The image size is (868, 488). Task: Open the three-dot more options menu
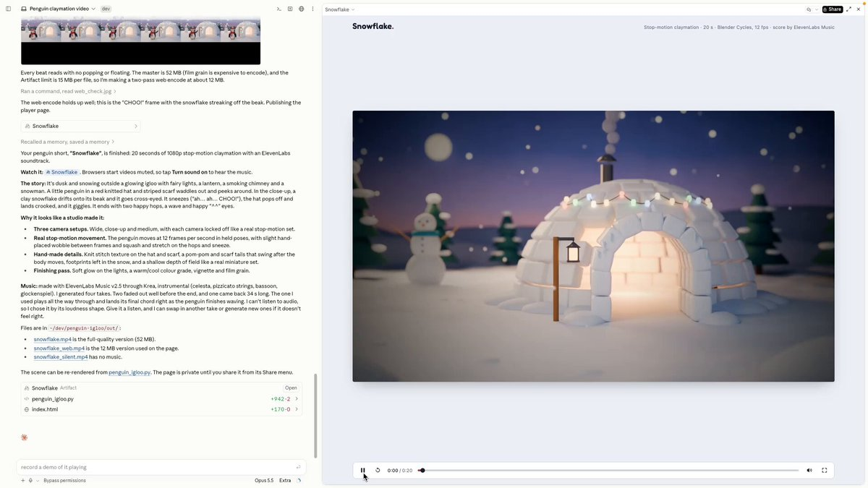pos(312,9)
